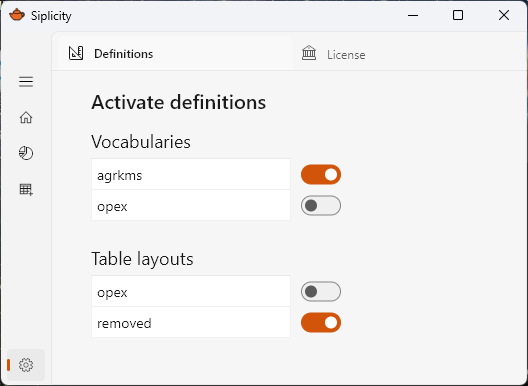Click the Definitions tab ruler icon

coord(76,53)
